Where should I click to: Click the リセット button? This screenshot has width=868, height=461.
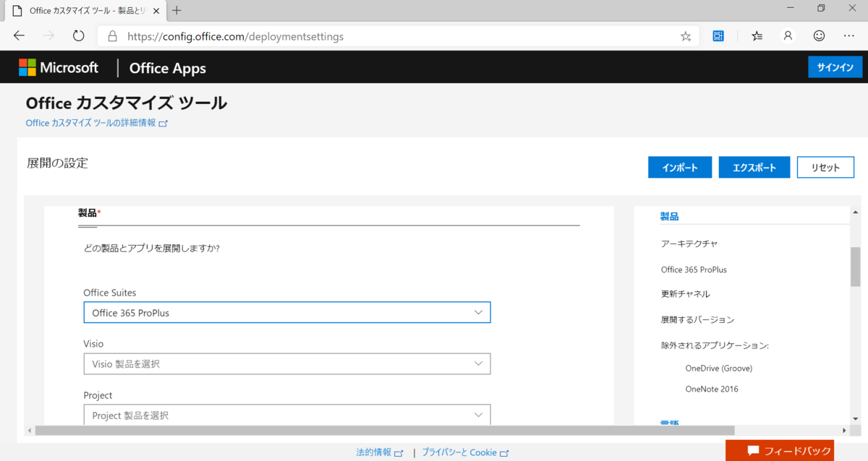(x=825, y=167)
